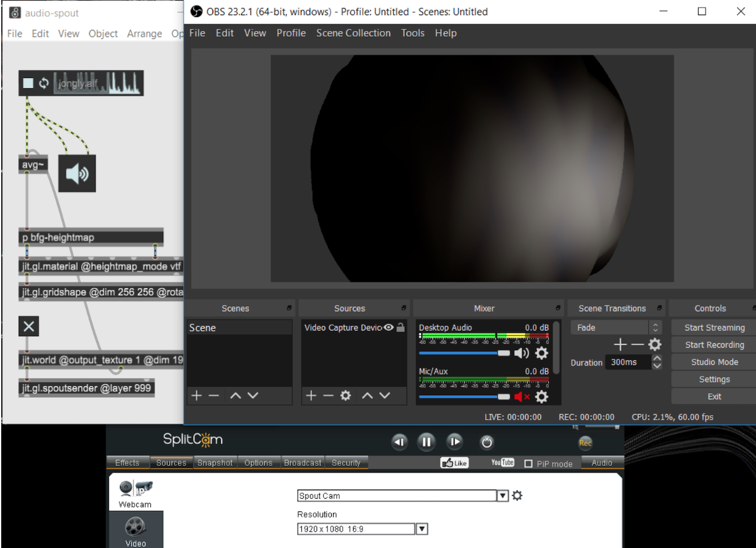756x548 pixels.
Task: Undock the Mixer panel
Action: [x=558, y=308]
